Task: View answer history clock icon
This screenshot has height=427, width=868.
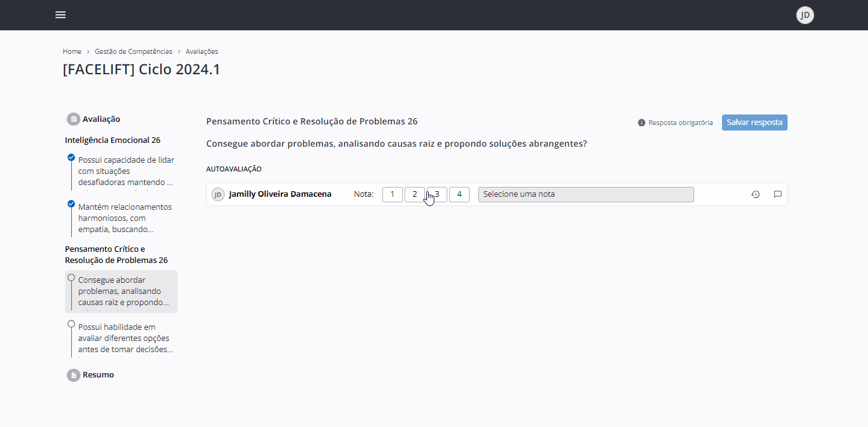Action: [755, 194]
